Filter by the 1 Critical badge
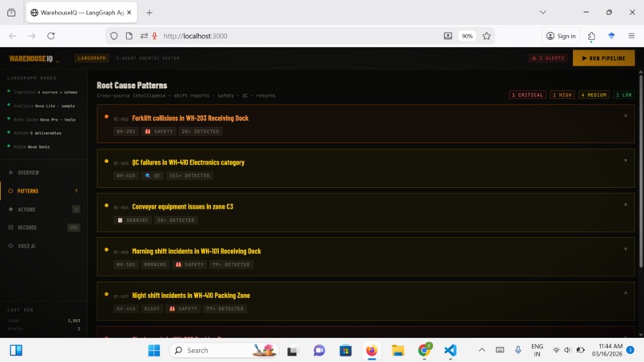 tap(527, 95)
